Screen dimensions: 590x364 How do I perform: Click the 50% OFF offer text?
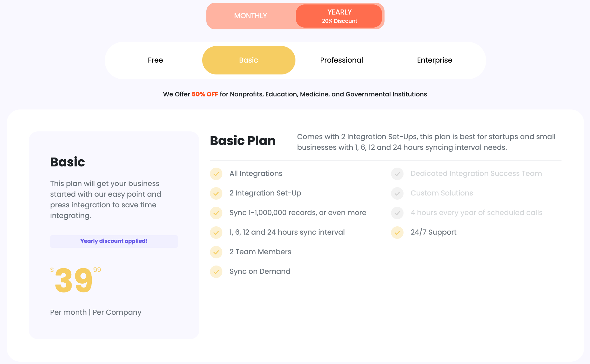[205, 94]
